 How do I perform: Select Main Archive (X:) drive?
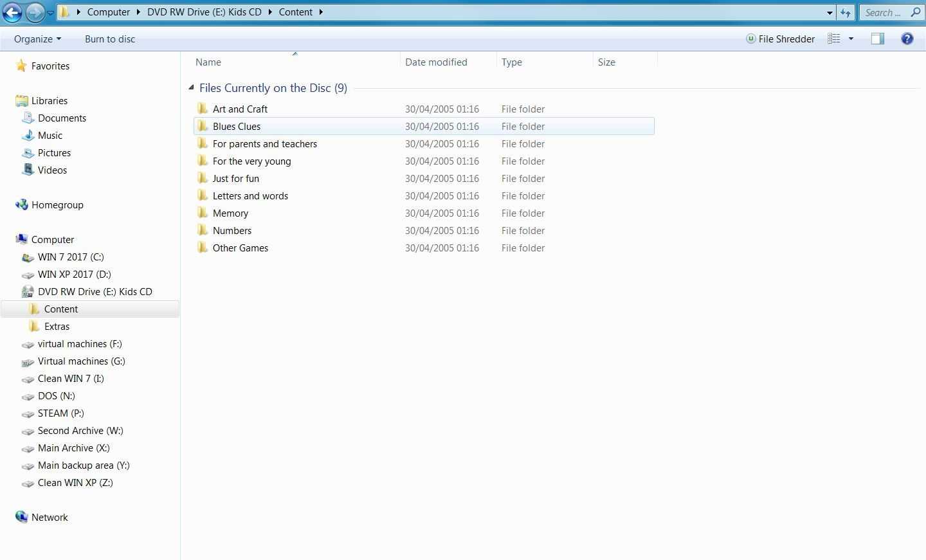tap(73, 447)
